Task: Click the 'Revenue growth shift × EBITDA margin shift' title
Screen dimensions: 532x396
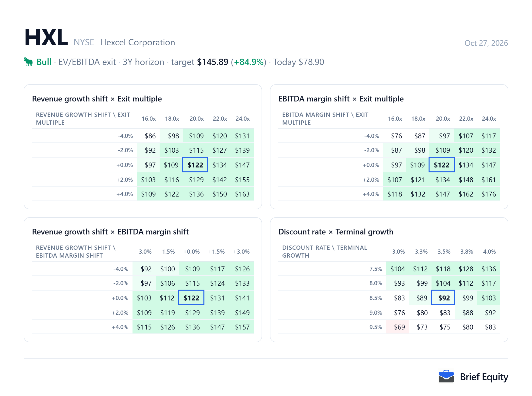Action: pyautogui.click(x=110, y=232)
